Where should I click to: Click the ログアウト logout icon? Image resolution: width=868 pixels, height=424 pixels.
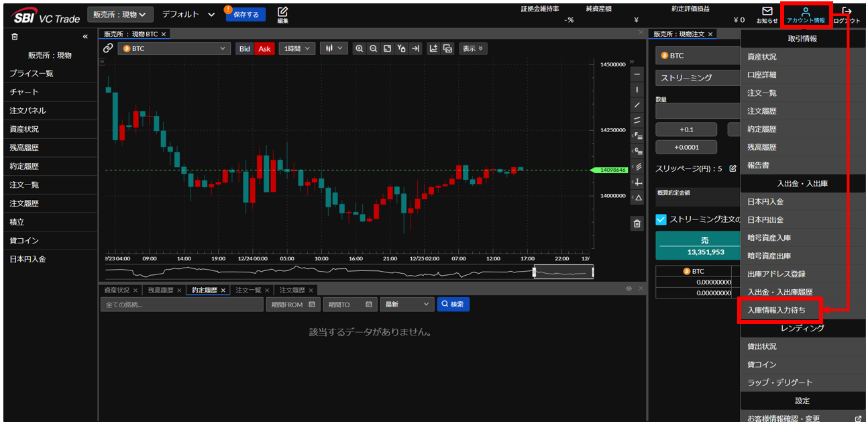click(847, 11)
